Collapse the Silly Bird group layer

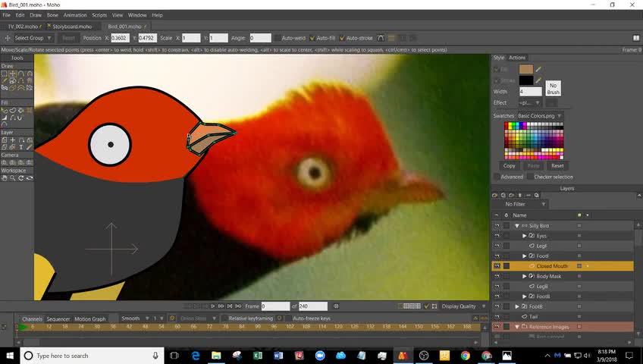pyautogui.click(x=516, y=226)
